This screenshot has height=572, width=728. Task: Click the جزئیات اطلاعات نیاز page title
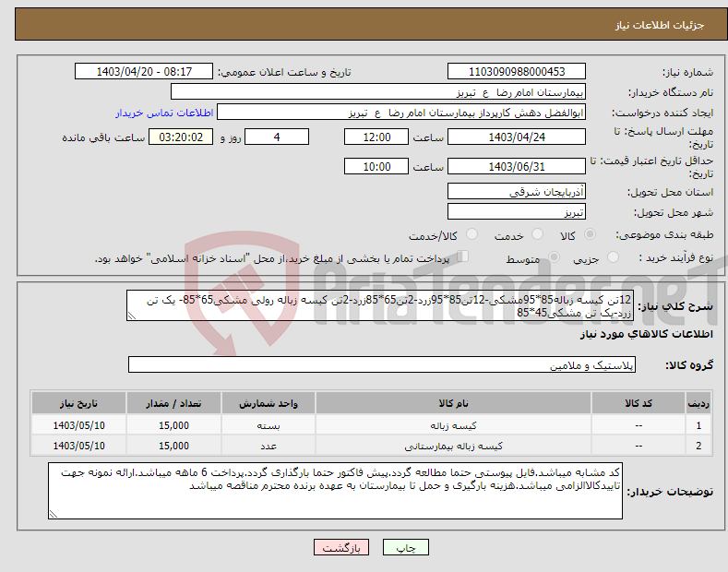(660, 25)
